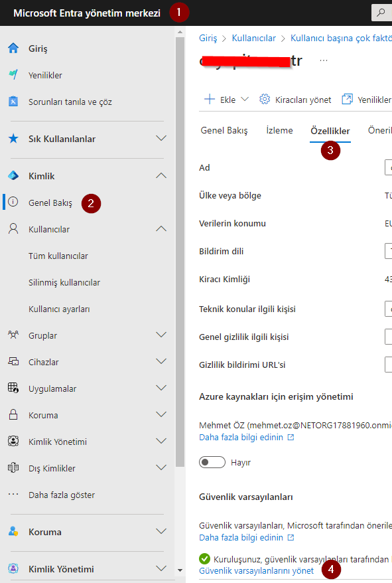Click the Yenilikler external-window toolbar icon
The width and height of the screenshot is (392, 583).
click(x=347, y=100)
